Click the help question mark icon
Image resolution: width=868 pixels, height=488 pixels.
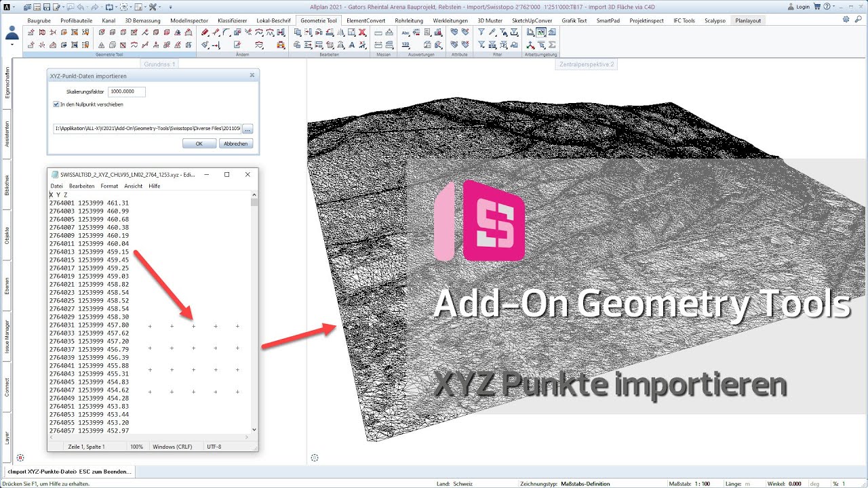tap(827, 6)
